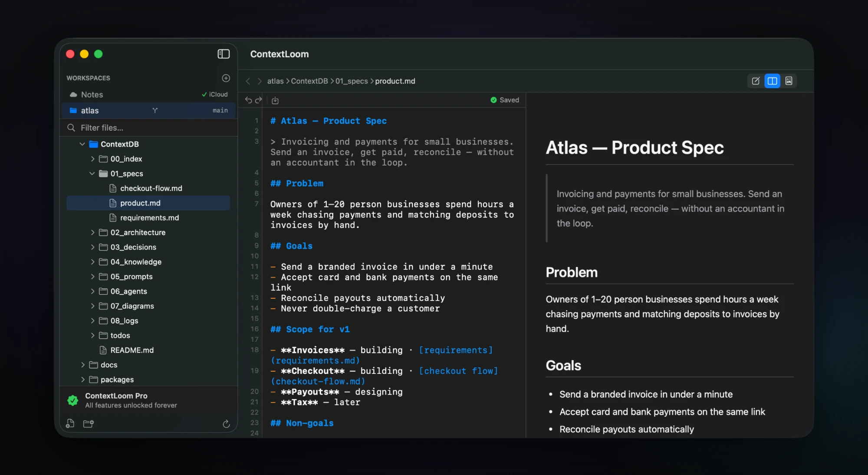Click the Filter files search field

pos(148,128)
